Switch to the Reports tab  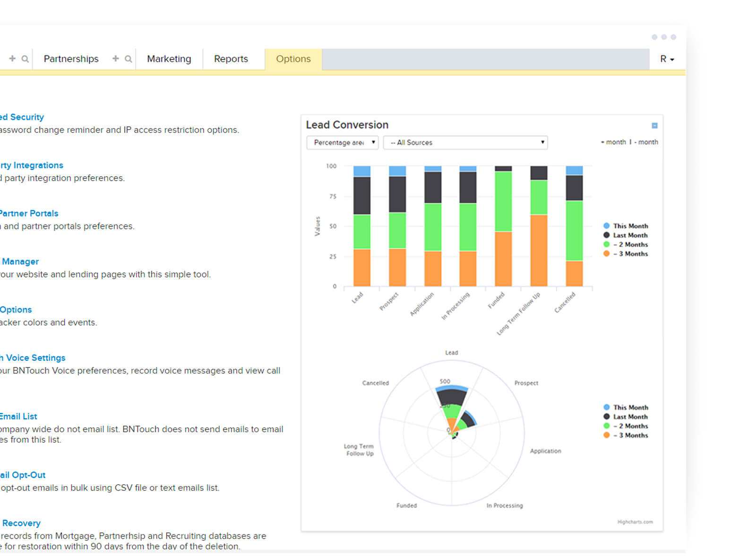[x=231, y=59]
